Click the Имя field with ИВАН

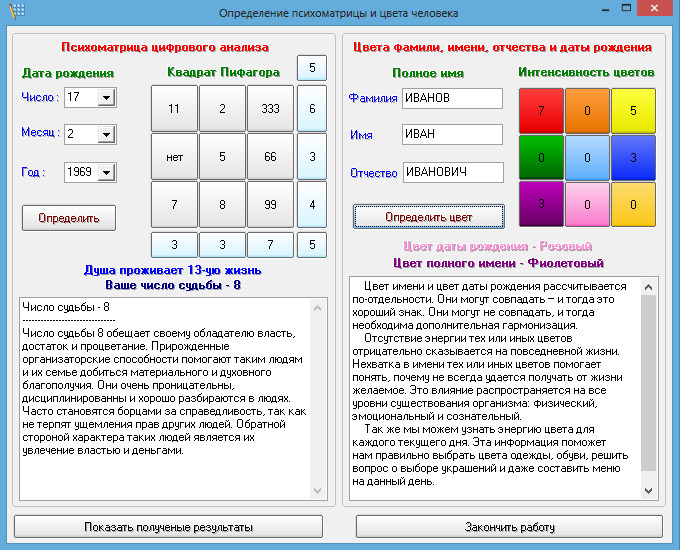(452, 134)
